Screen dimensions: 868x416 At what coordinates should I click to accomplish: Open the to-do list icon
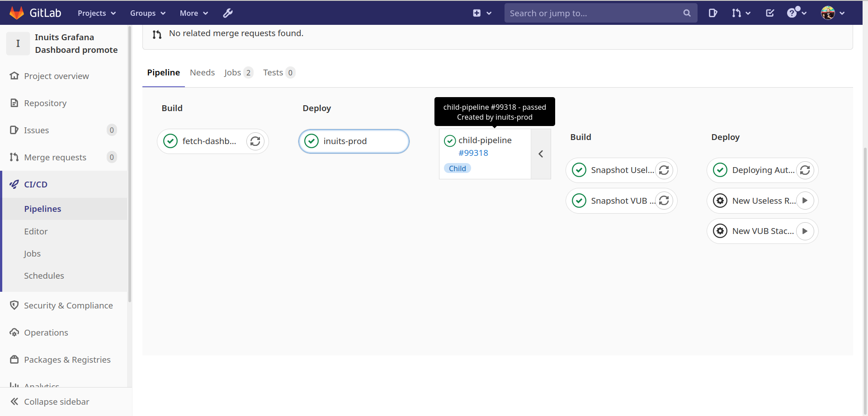pyautogui.click(x=770, y=13)
